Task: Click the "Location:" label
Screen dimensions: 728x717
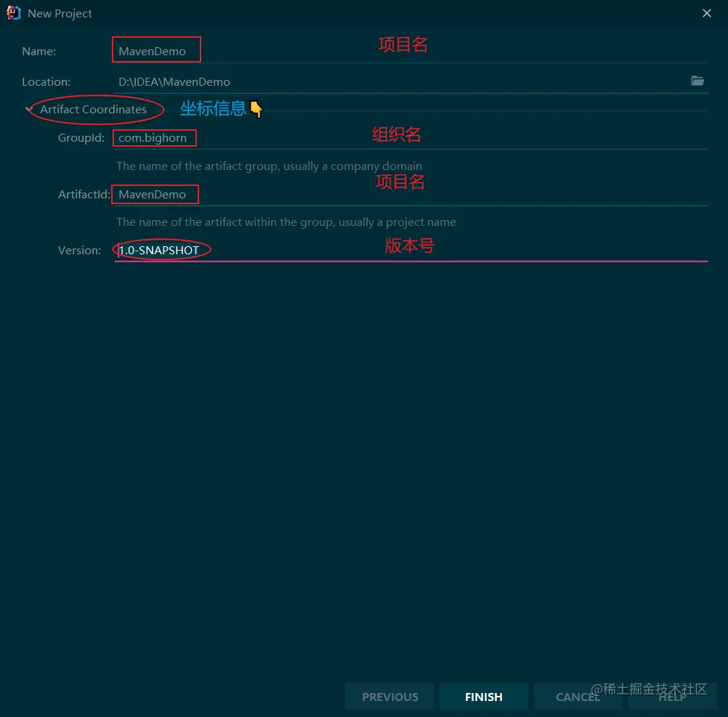Action: 46,81
